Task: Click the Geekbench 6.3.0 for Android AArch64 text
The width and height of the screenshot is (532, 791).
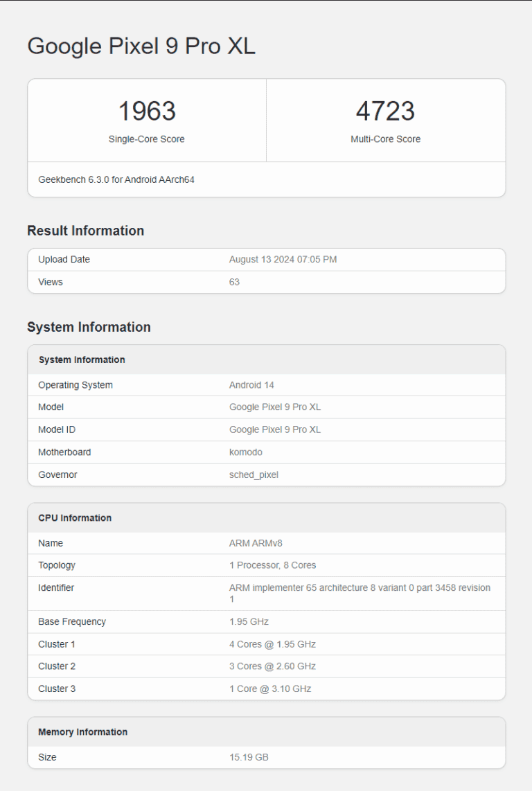Action: click(x=116, y=179)
